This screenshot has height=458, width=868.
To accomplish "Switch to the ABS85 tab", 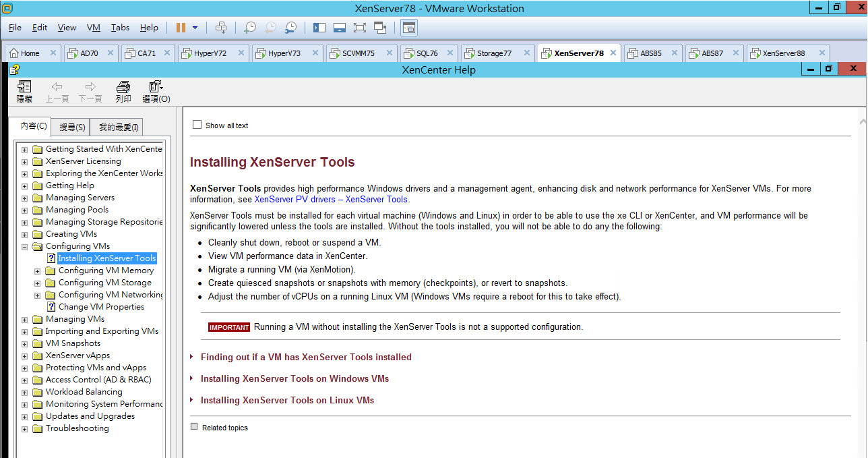I will point(651,53).
